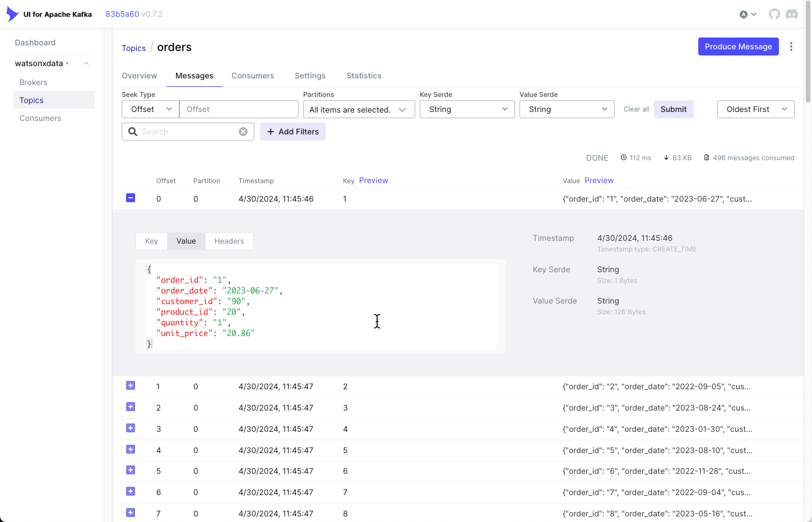Open Dashboard in the sidebar

click(x=35, y=43)
